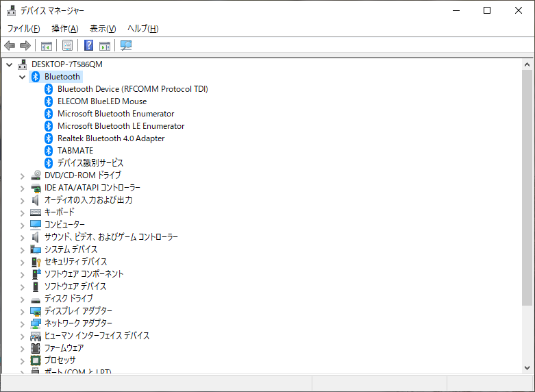Expand the DVD/CD-ROM ドライブ category
Viewport: 535px width, 392px height.
tap(22, 176)
